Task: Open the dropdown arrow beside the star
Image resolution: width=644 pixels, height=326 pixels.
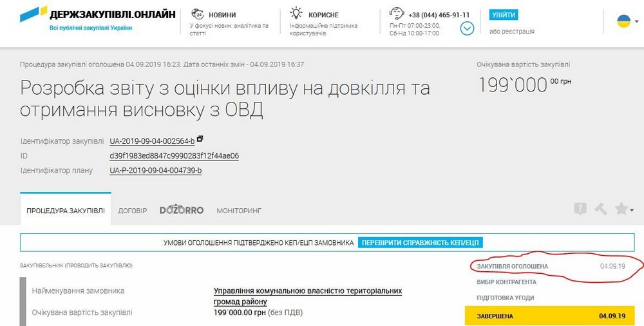Action: pyautogui.click(x=632, y=210)
